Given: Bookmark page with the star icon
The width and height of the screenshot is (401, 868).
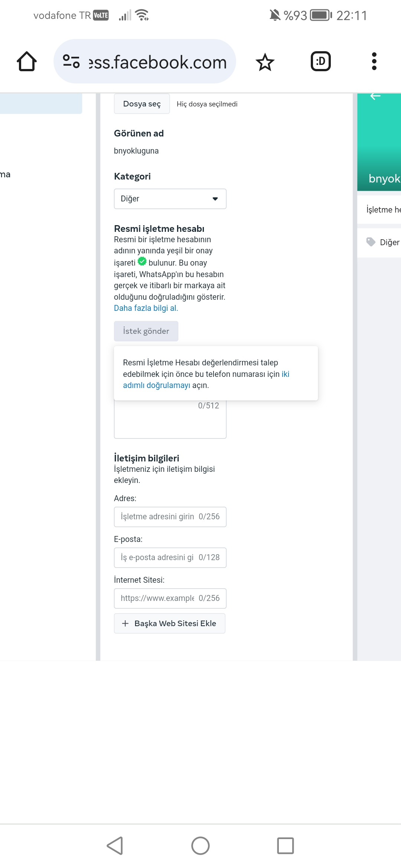Looking at the screenshot, I should click(265, 62).
